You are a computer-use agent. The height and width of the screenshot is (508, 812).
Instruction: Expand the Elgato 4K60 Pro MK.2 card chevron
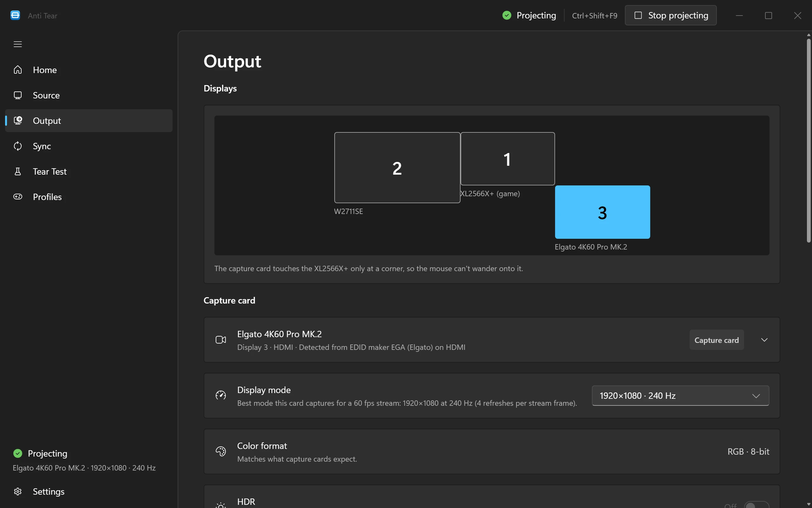(764, 340)
